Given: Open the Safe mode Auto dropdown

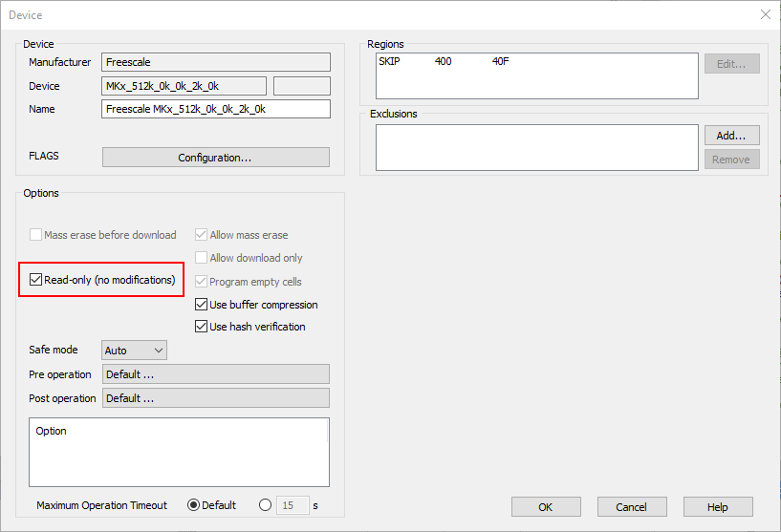Looking at the screenshot, I should point(134,351).
